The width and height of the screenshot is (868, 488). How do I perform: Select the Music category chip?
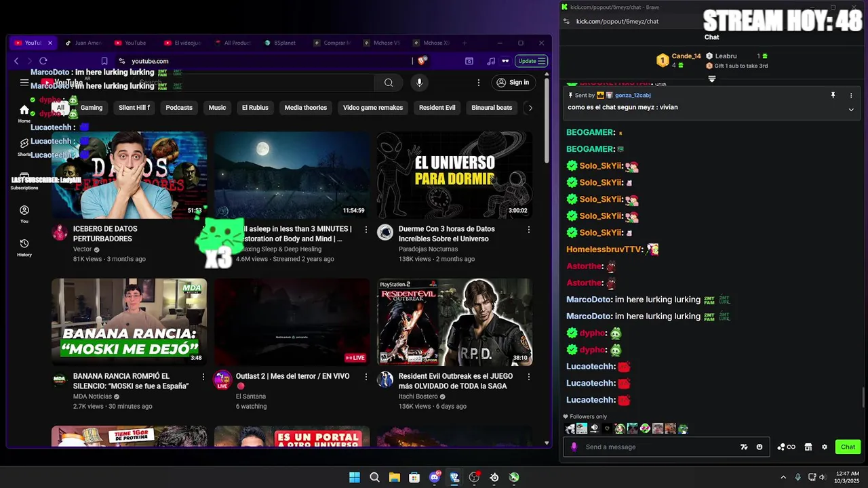217,107
